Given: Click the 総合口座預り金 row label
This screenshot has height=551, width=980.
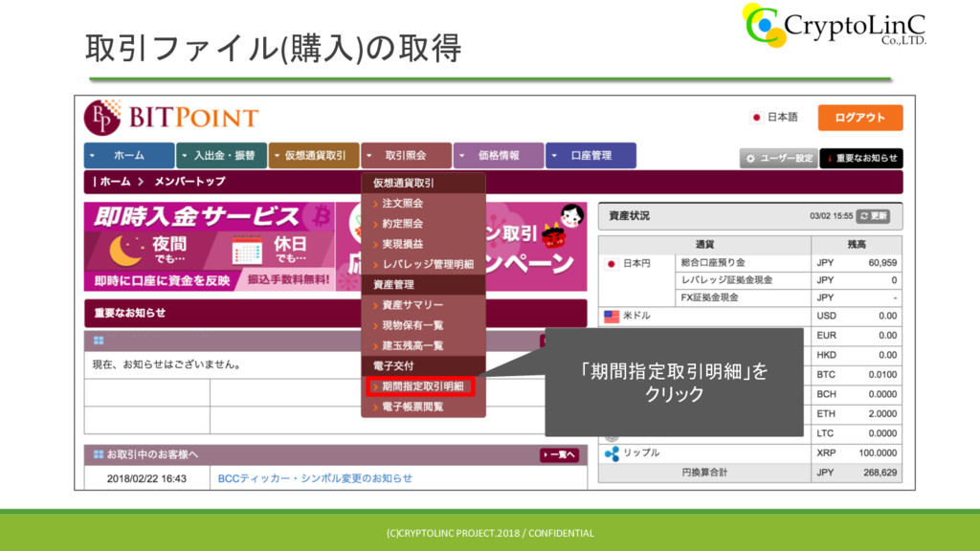Looking at the screenshot, I should pyautogui.click(x=712, y=263).
